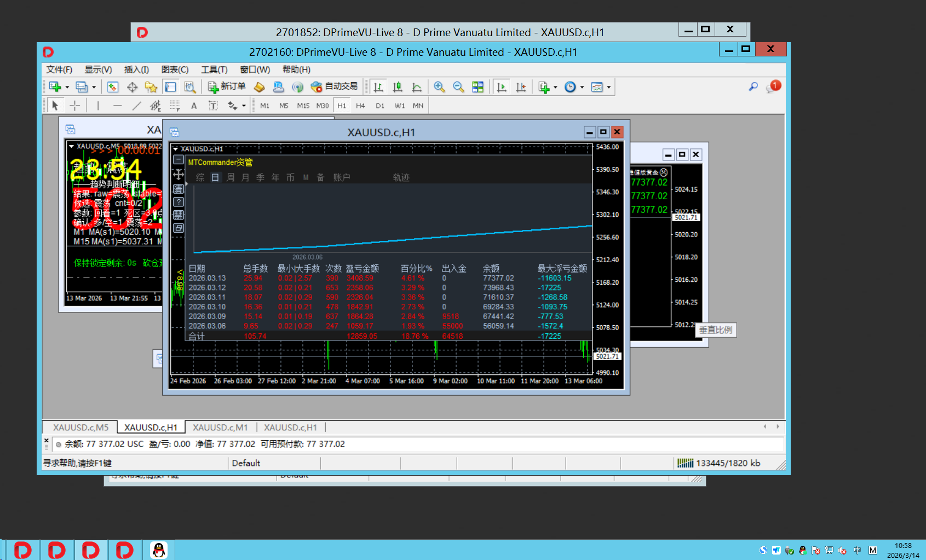Click the 周 weekly view in MTCommander
Image resolution: width=926 pixels, height=560 pixels.
coord(231,177)
